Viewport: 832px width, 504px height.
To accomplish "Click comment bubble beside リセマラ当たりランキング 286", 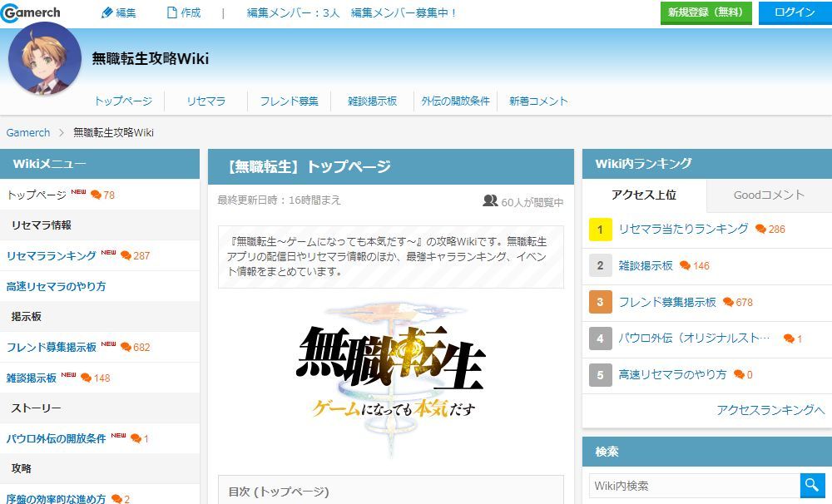I will [x=761, y=229].
